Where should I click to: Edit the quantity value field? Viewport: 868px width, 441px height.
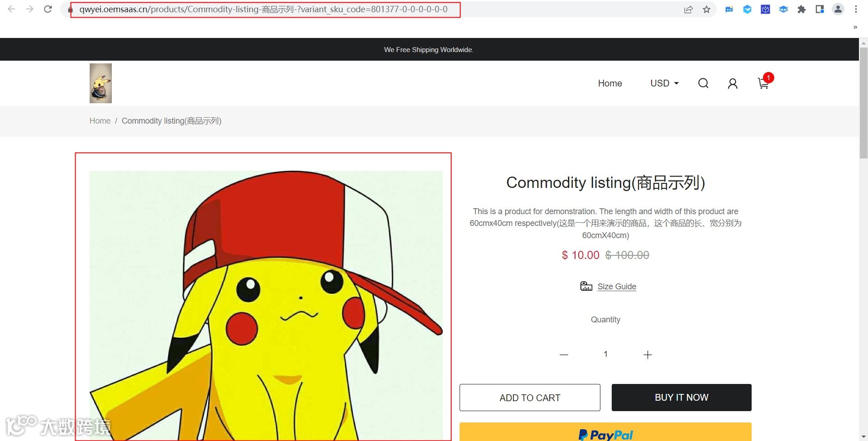point(605,354)
